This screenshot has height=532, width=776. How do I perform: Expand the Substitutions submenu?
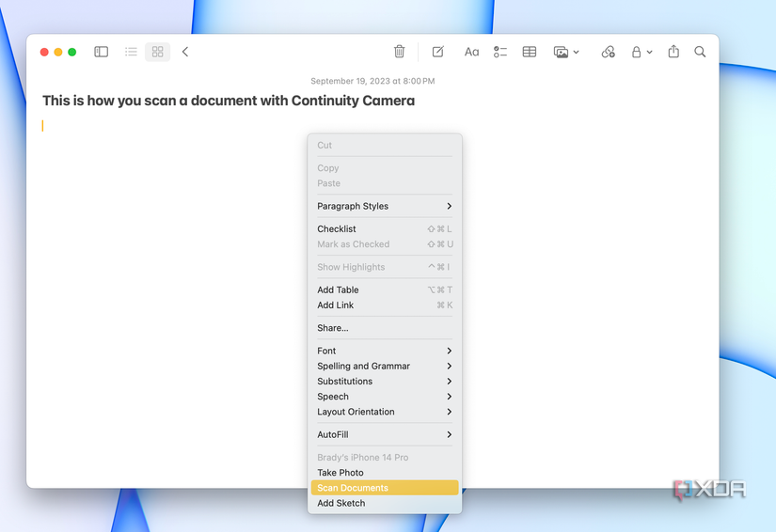(385, 382)
